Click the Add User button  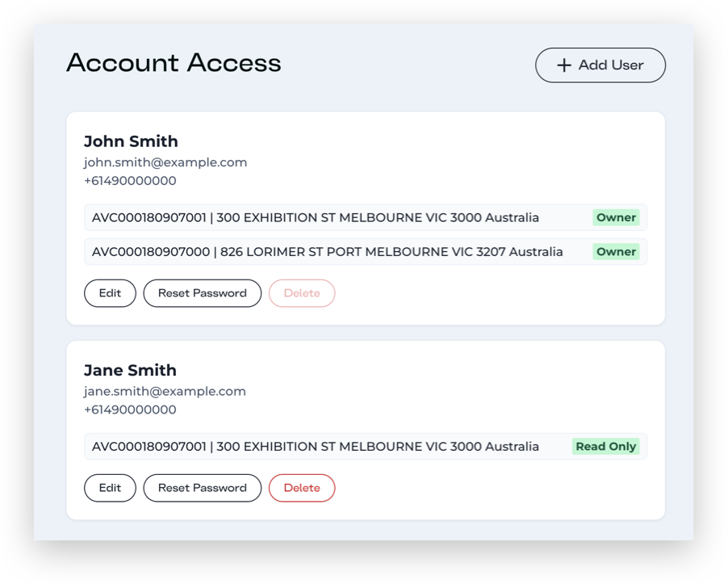click(600, 65)
